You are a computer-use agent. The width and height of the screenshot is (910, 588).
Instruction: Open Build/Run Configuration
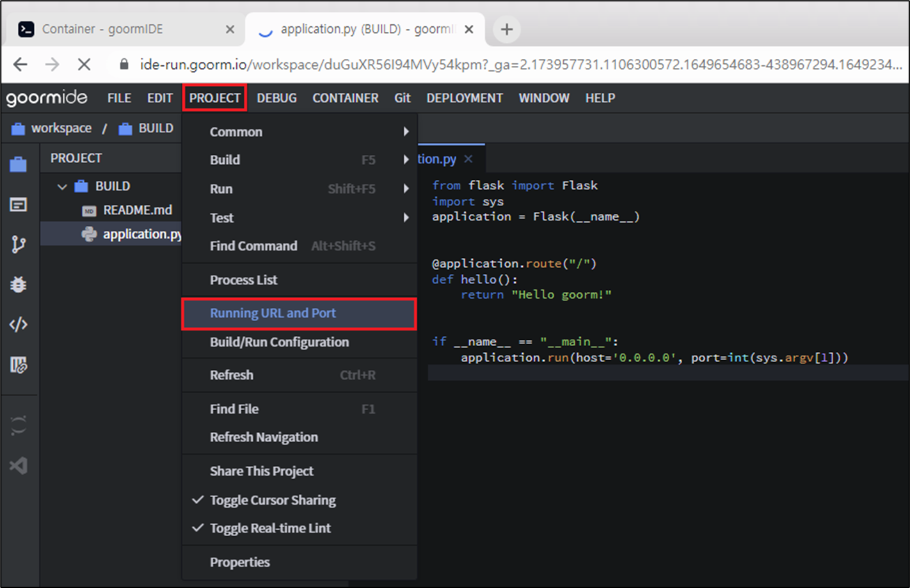[299, 342]
